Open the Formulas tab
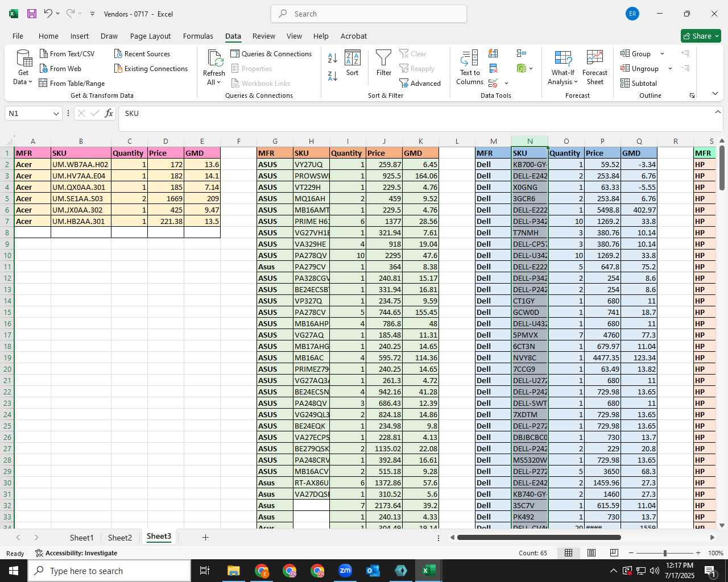The image size is (728, 582). click(x=198, y=36)
